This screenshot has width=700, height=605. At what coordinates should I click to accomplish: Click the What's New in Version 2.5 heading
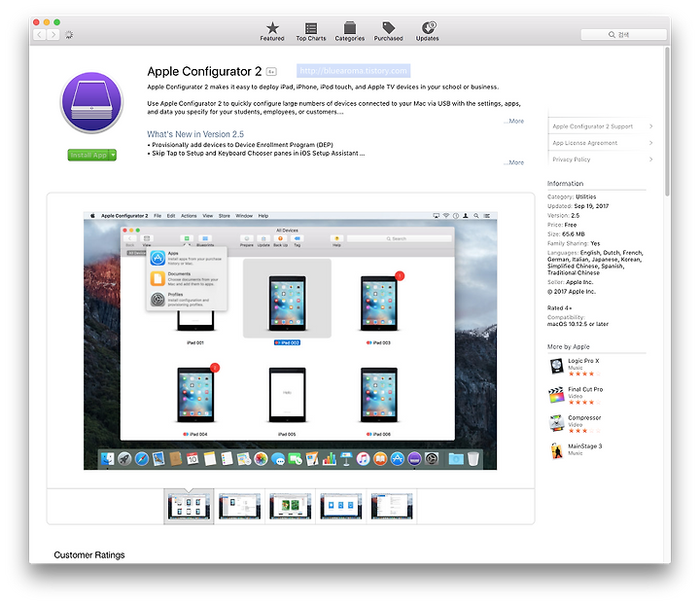click(x=195, y=134)
